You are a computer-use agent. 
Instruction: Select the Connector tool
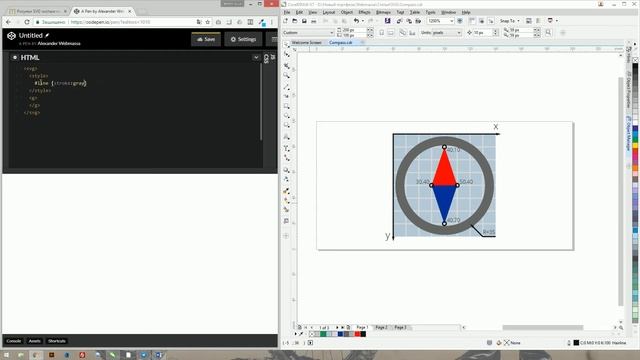287,158
